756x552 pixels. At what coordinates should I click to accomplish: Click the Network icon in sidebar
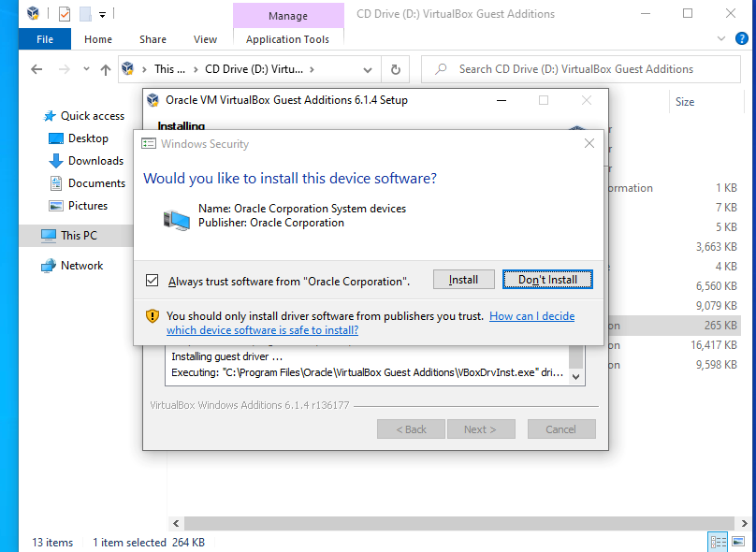(x=49, y=266)
